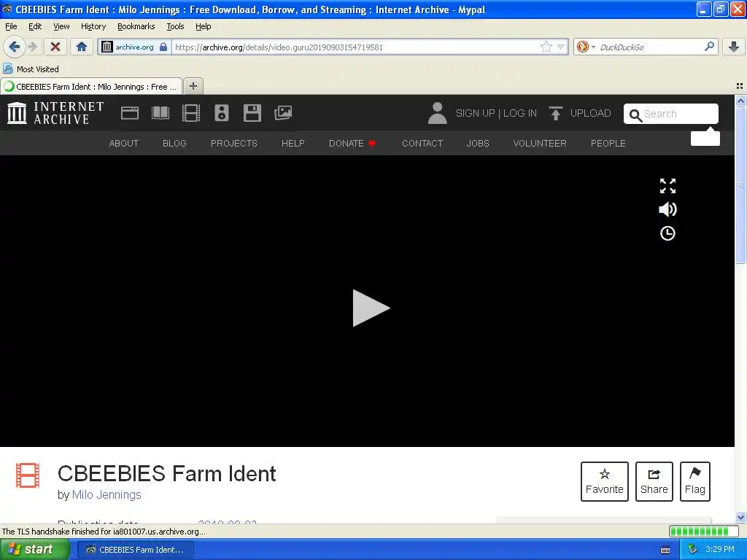Click the Flag button
Image resolution: width=747 pixels, height=560 pixels.
tap(695, 481)
